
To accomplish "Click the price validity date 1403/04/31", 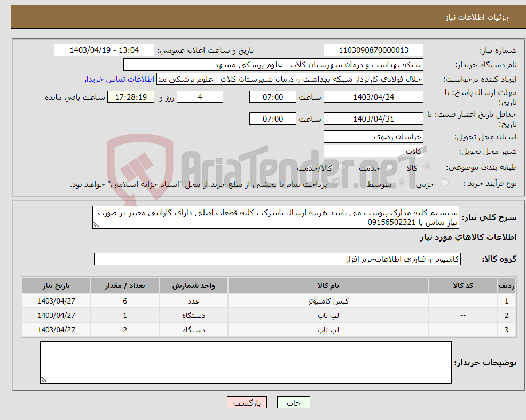I will [x=373, y=119].
